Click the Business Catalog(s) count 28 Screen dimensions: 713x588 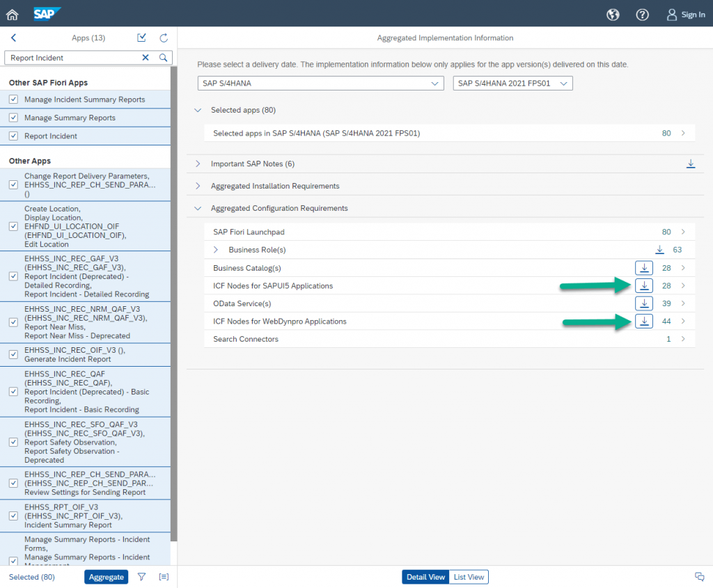tap(666, 268)
